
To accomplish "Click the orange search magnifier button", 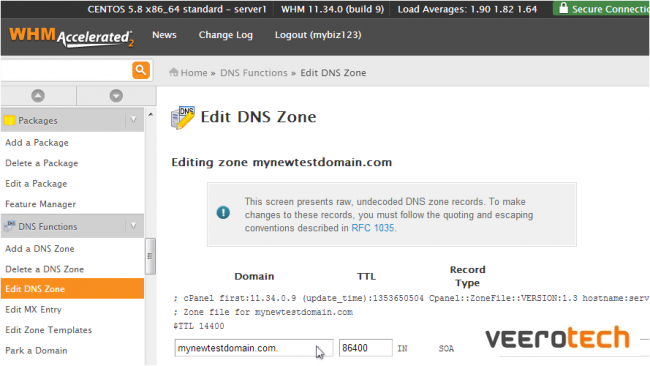I will (141, 70).
